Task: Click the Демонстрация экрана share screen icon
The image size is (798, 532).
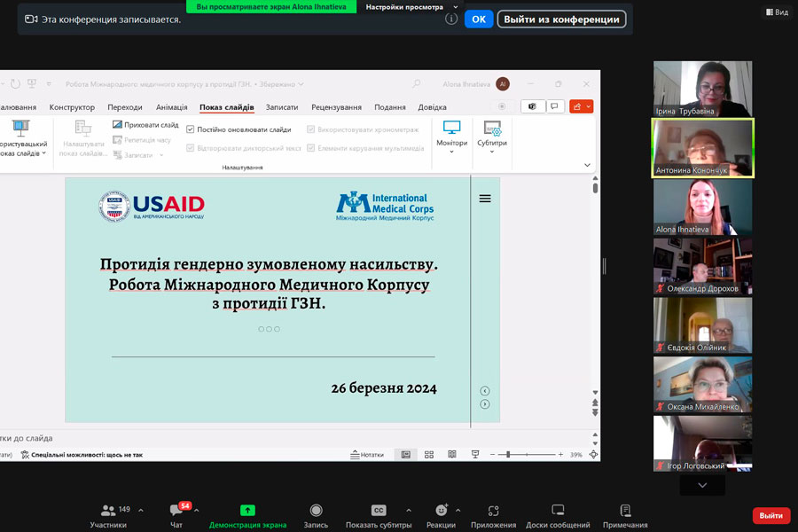Action: click(247, 510)
